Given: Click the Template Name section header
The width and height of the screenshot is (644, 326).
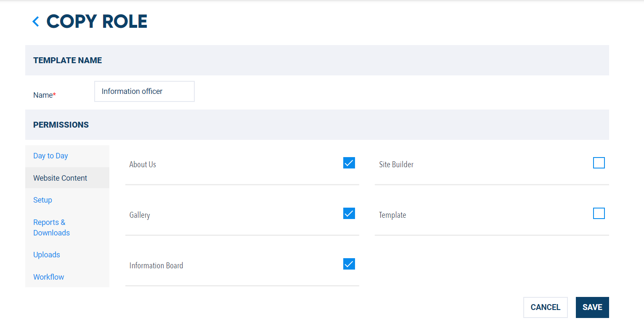Looking at the screenshot, I should tap(317, 60).
